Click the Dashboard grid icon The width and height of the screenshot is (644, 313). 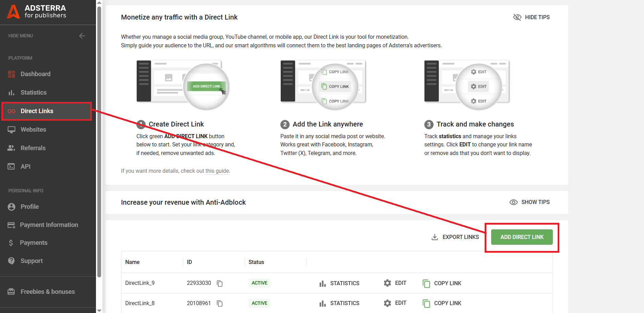click(x=11, y=74)
